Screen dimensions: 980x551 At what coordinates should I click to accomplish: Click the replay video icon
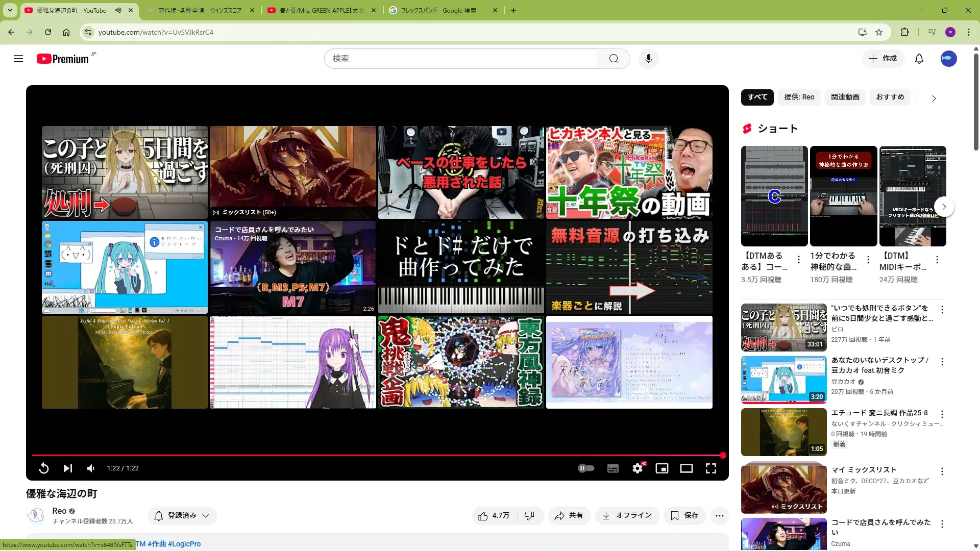tap(44, 468)
